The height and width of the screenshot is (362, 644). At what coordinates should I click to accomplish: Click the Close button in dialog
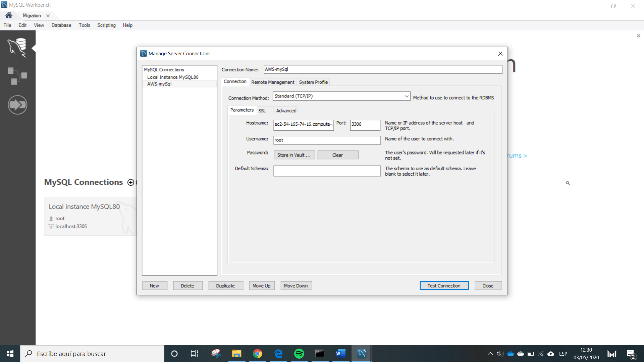[x=488, y=286]
